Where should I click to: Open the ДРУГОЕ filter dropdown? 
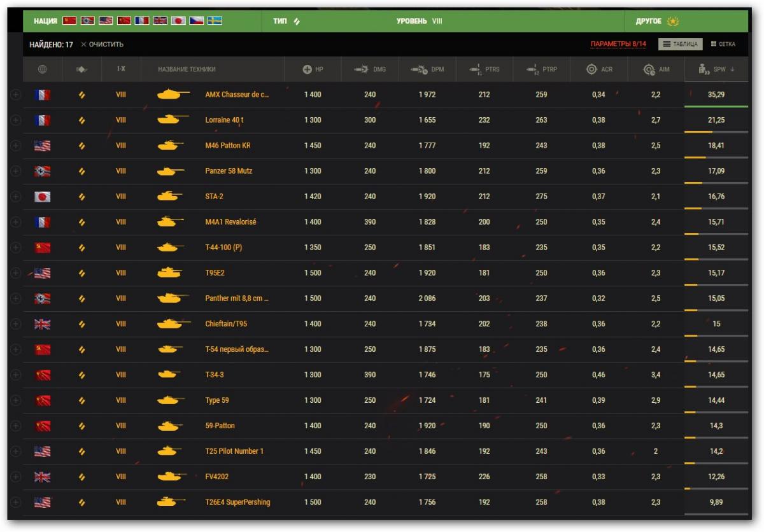click(649, 21)
